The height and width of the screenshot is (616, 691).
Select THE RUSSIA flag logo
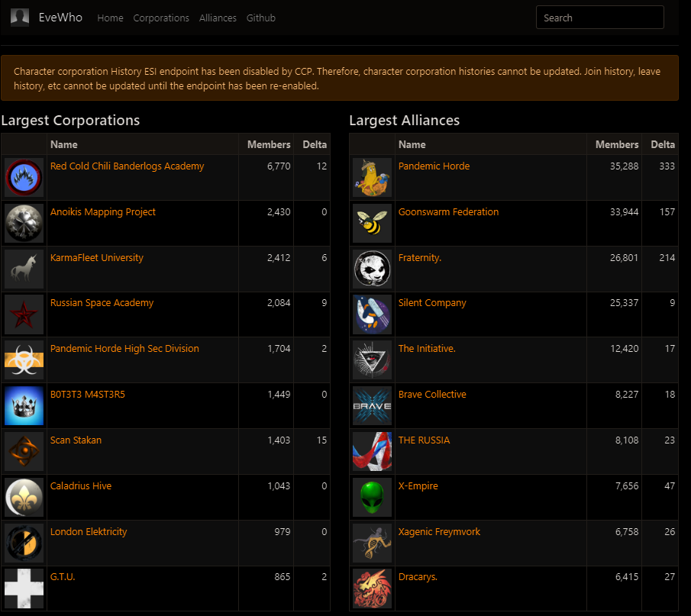(373, 452)
